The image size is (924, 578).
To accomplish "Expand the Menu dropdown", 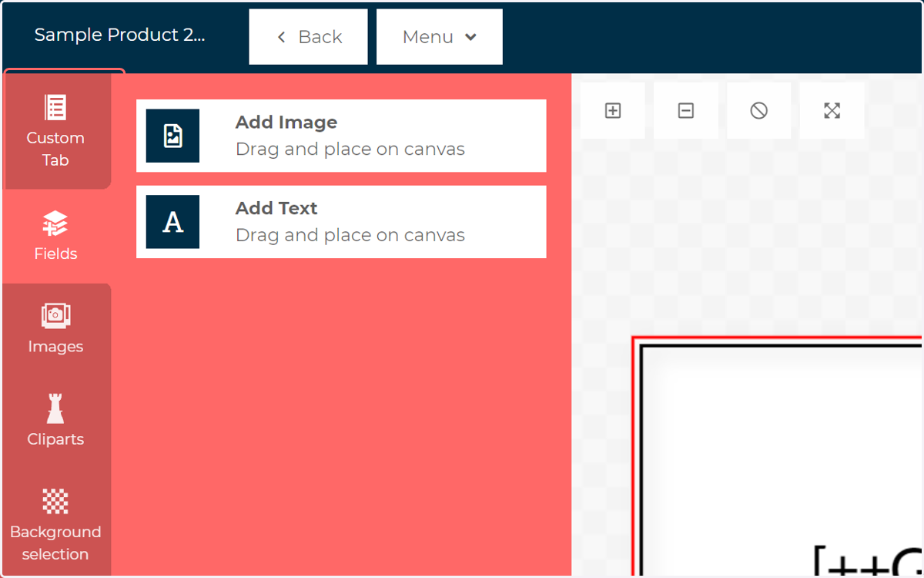I will [439, 37].
